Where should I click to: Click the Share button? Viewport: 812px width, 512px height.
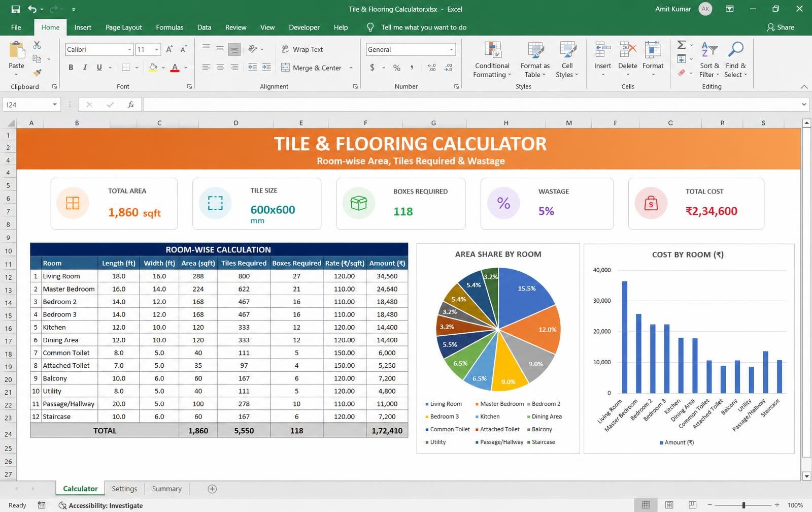coord(781,27)
